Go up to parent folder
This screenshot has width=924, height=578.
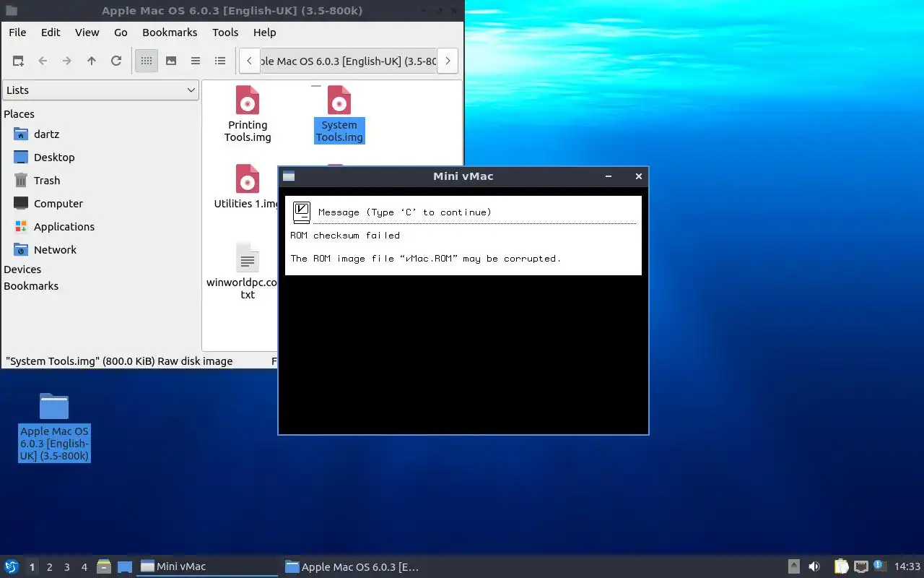(92, 61)
